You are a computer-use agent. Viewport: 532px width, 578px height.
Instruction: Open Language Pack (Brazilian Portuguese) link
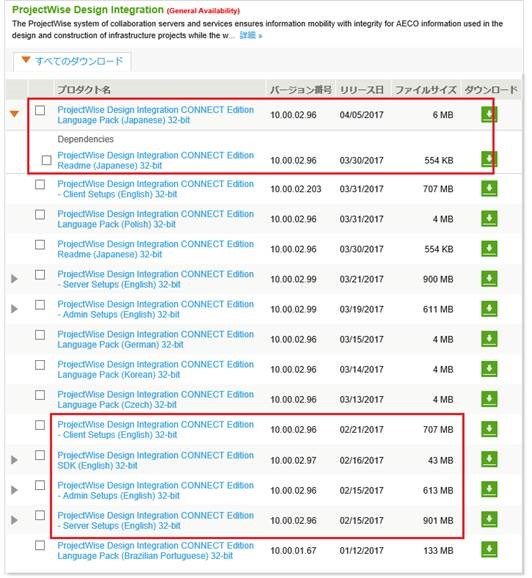156,550
